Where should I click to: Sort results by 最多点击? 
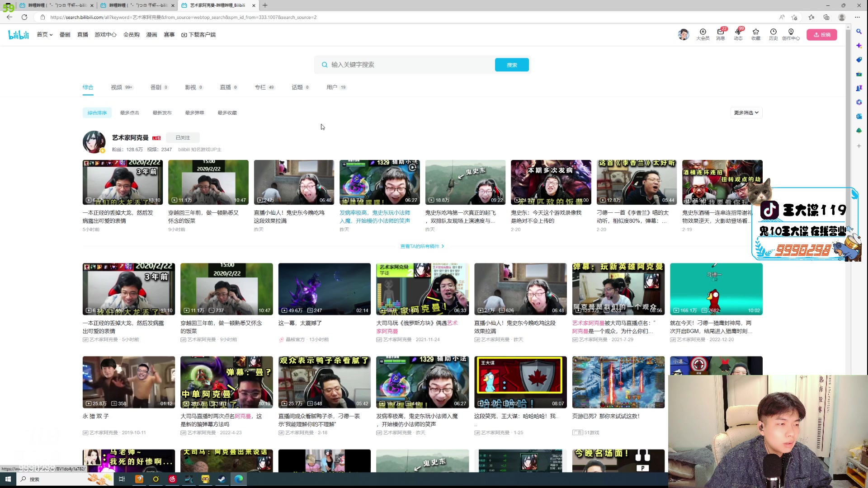point(130,113)
